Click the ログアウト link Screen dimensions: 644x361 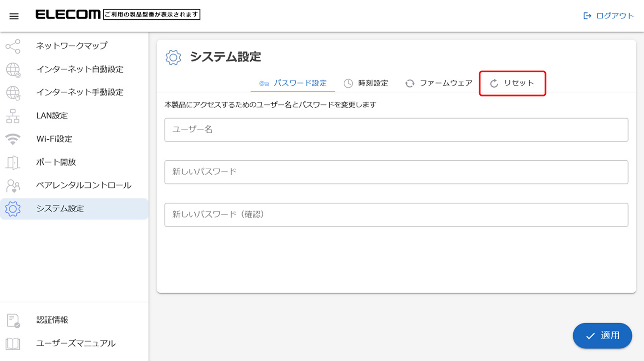608,16
